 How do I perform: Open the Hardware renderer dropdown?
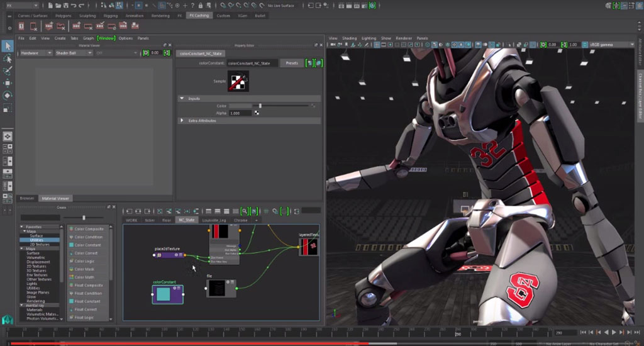(x=36, y=53)
